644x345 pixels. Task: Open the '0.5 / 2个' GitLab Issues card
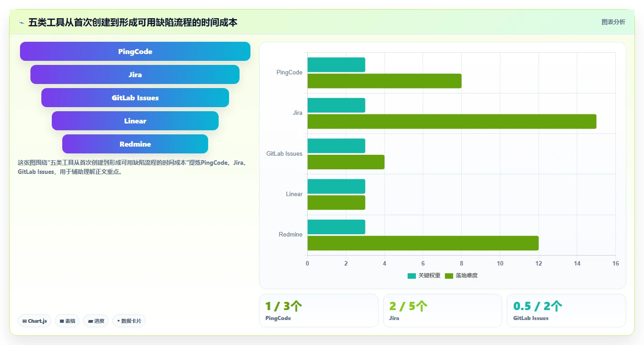(x=566, y=310)
